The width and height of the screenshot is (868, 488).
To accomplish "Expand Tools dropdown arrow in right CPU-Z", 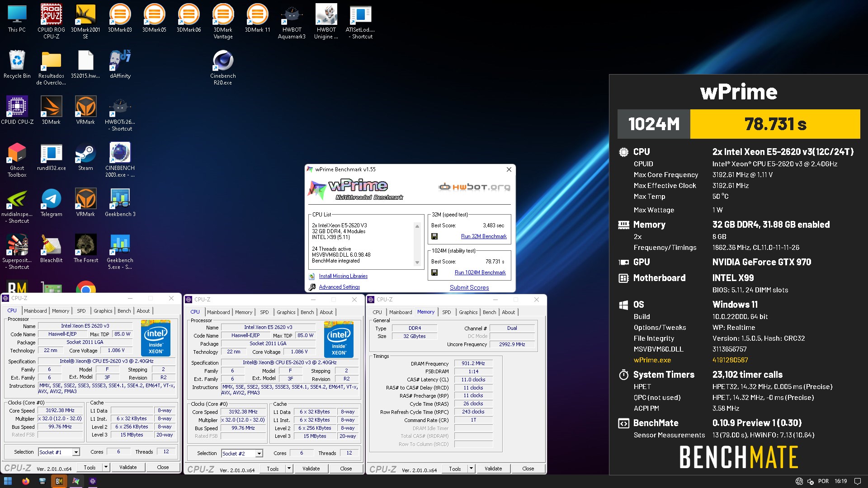I will point(471,469).
